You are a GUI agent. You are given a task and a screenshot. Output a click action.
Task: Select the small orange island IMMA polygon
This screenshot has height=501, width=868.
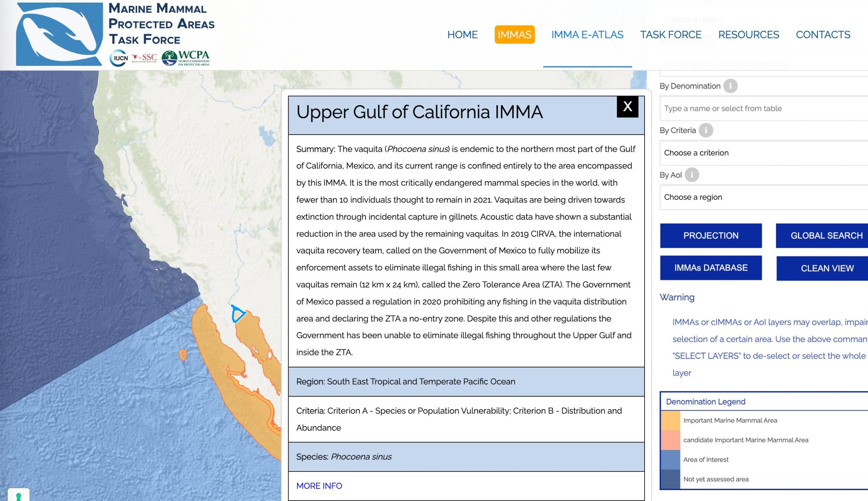coord(183,355)
